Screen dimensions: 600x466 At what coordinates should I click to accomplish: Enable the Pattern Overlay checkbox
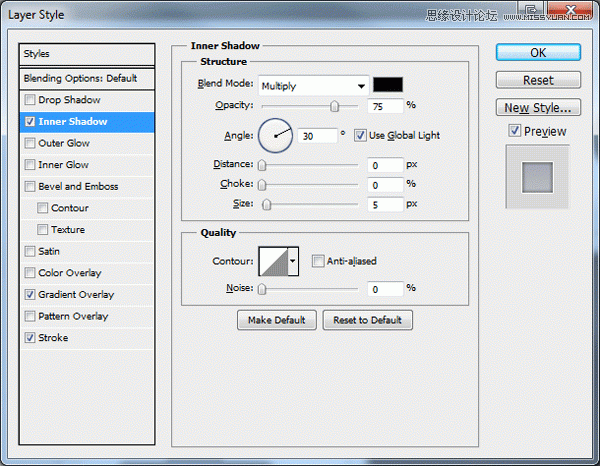[29, 316]
